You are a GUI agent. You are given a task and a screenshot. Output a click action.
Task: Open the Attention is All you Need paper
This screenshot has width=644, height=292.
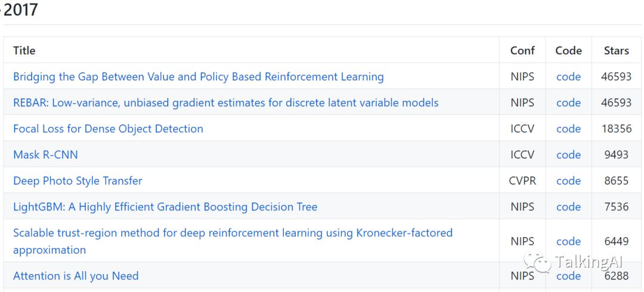point(76,276)
